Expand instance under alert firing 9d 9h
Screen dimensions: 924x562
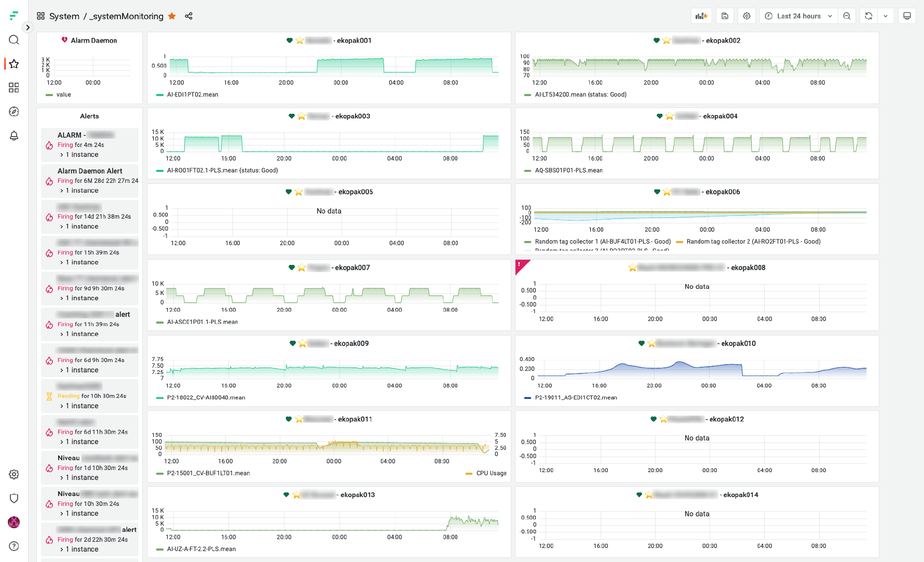[79, 298]
